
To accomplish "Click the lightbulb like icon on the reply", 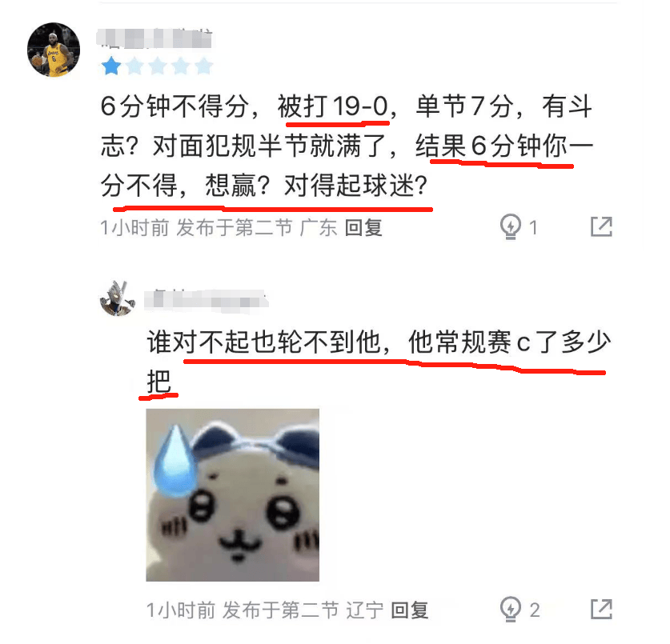I will pyautogui.click(x=510, y=609).
